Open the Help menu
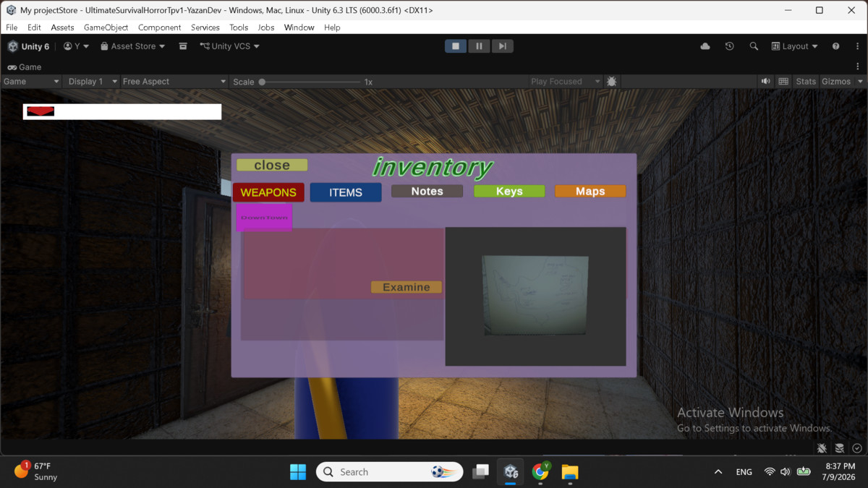 click(x=332, y=27)
